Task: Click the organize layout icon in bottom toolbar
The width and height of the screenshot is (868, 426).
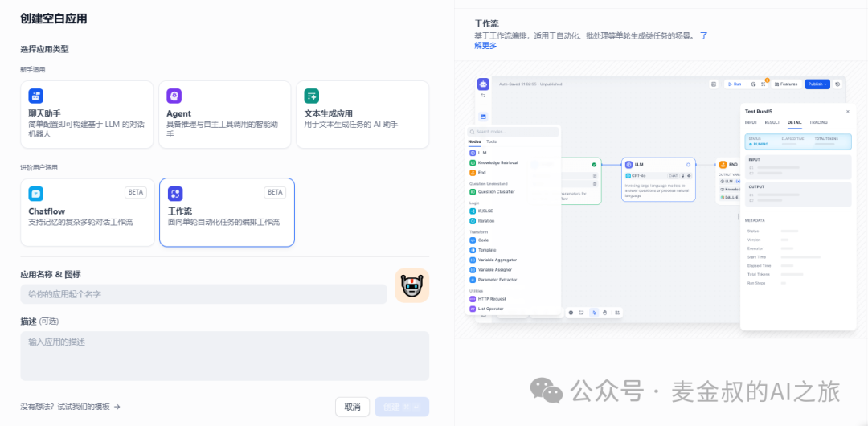Action: click(617, 313)
